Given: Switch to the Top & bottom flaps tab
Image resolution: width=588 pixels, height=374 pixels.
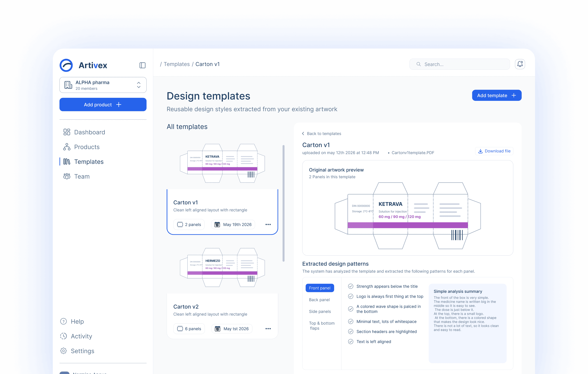Looking at the screenshot, I should (322, 326).
